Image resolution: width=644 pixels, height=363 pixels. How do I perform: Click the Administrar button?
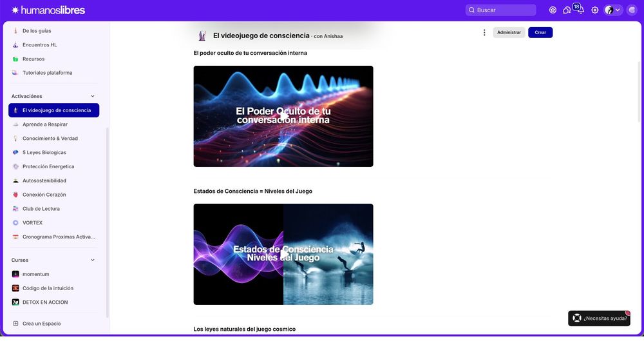point(509,32)
